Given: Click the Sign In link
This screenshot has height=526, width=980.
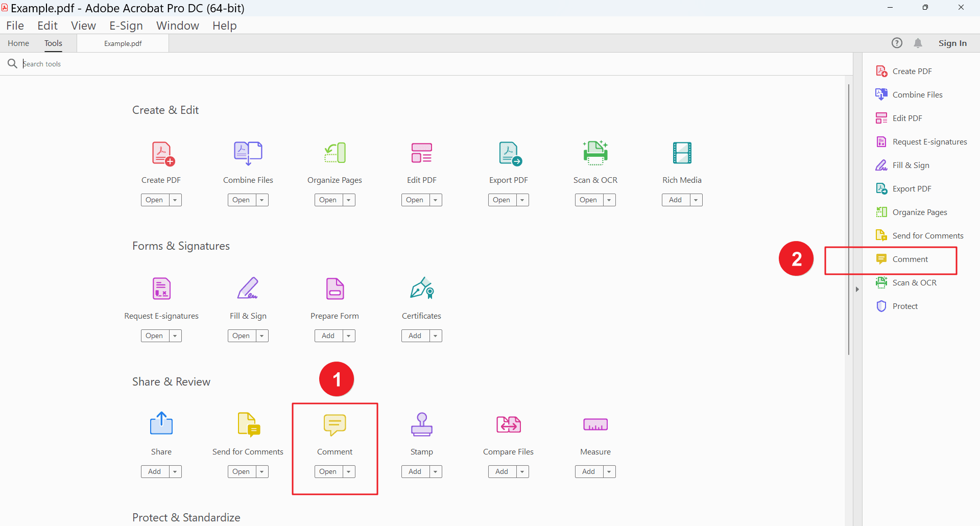Looking at the screenshot, I should coord(952,43).
